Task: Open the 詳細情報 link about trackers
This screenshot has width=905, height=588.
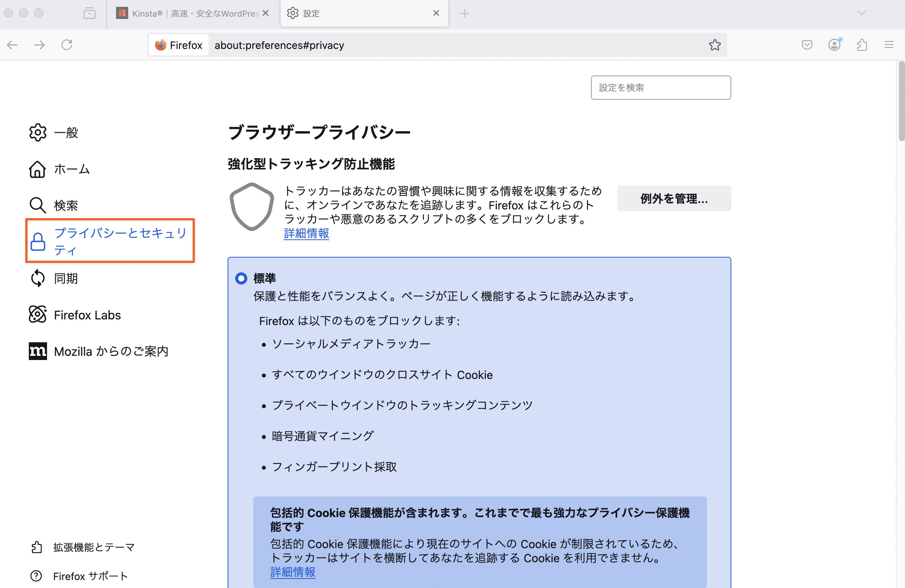Action: coord(306,234)
